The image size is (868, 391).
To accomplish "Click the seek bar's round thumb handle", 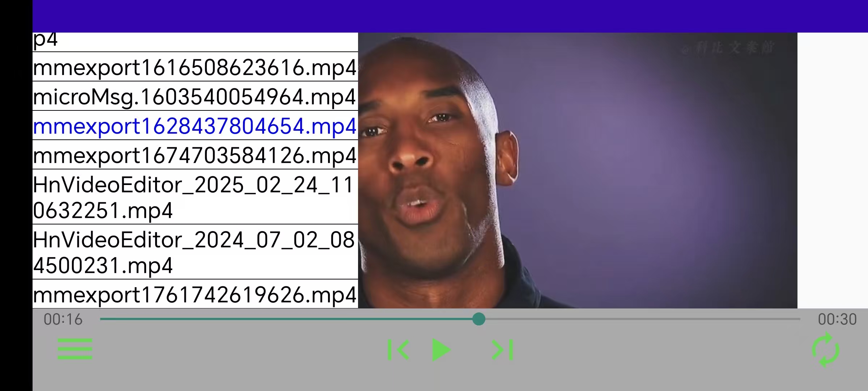I will click(x=478, y=319).
